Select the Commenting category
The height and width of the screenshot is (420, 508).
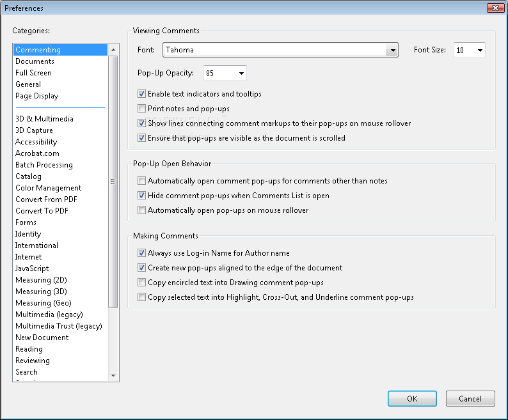(x=61, y=50)
